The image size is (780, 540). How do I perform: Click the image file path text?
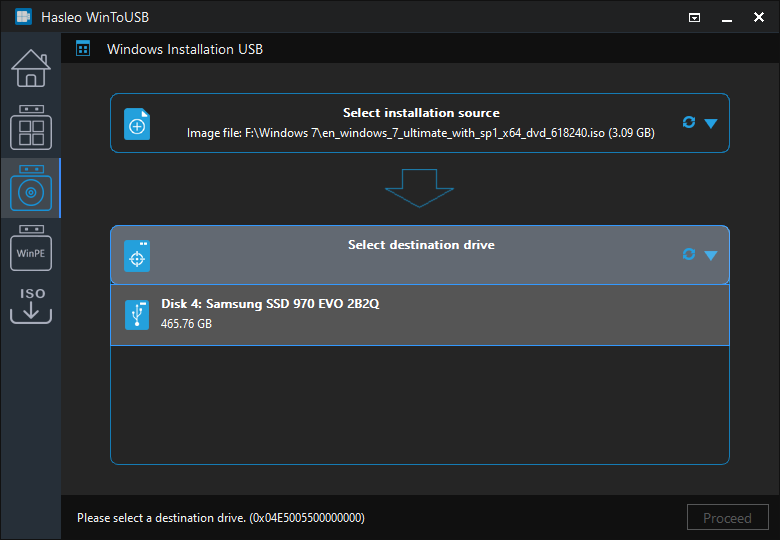tap(421, 133)
